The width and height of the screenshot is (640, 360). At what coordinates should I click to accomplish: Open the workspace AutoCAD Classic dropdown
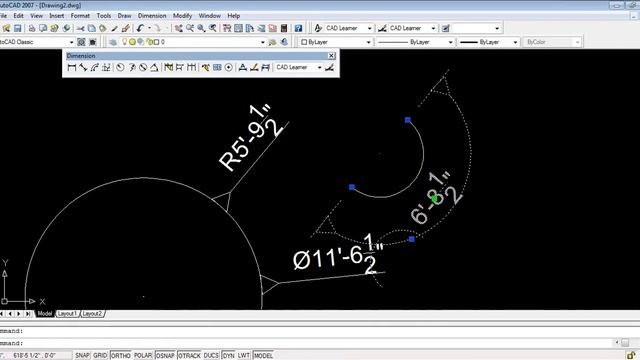pyautogui.click(x=71, y=42)
